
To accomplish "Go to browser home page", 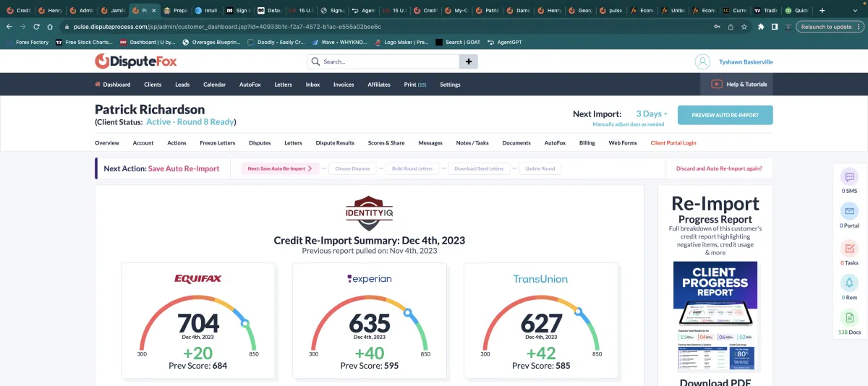I will pos(50,26).
